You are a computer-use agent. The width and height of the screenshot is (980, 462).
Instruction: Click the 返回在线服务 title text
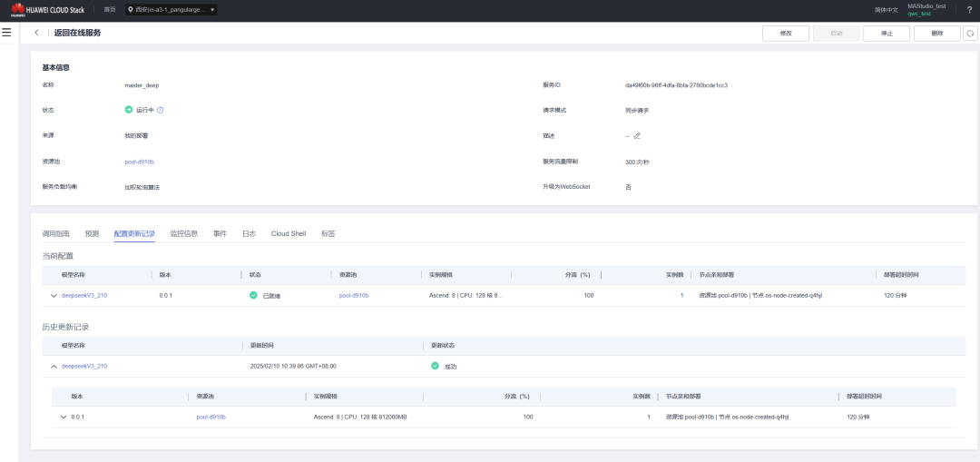coord(77,34)
